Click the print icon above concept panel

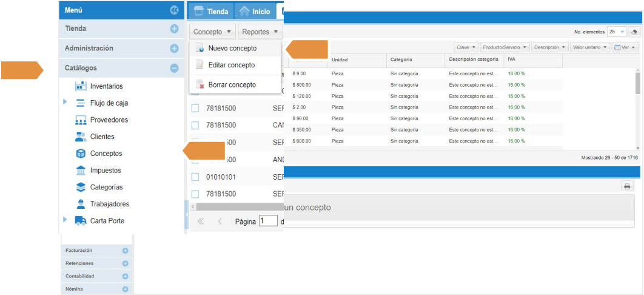(627, 186)
